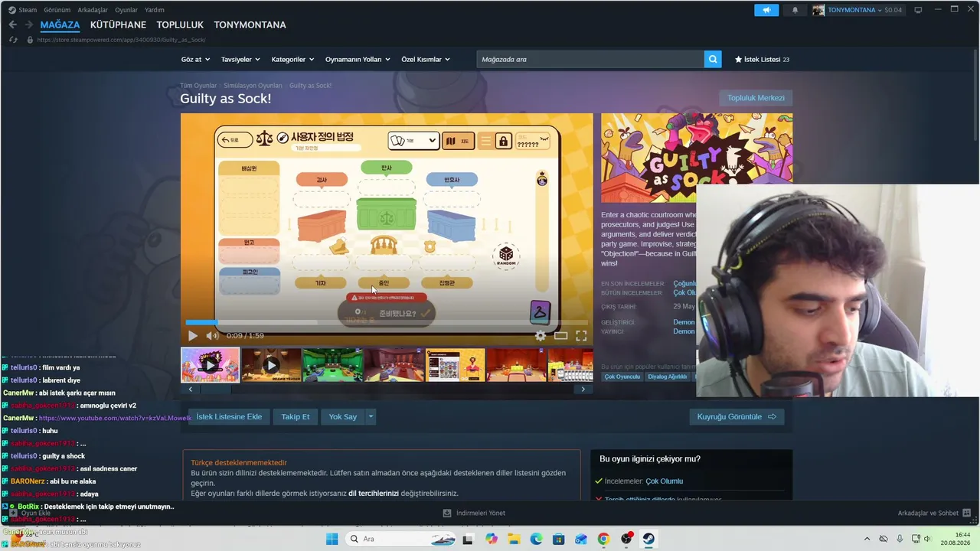Click the Diyalog Ağırlıklı tag

pos(668,377)
